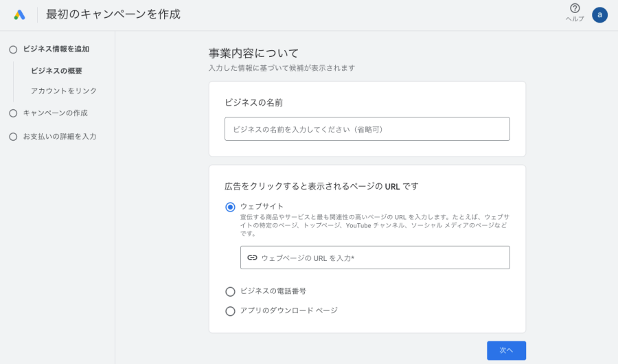Click the 最初のキャンペーンを作成 page title
Image resolution: width=618 pixels, height=364 pixels.
coord(113,14)
